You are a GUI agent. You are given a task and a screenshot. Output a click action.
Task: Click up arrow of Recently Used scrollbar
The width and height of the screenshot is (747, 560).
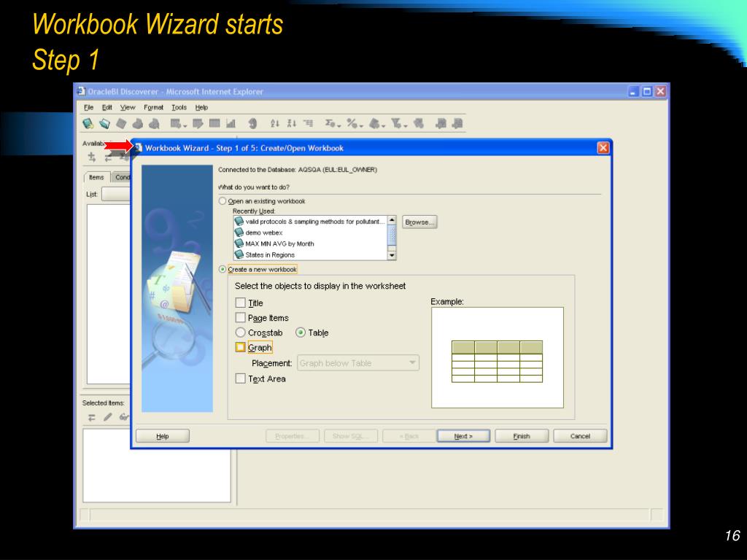tap(392, 220)
